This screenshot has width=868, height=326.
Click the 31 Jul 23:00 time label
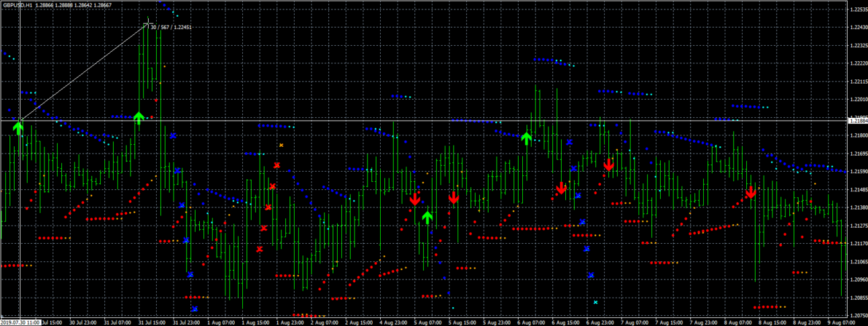(187, 323)
